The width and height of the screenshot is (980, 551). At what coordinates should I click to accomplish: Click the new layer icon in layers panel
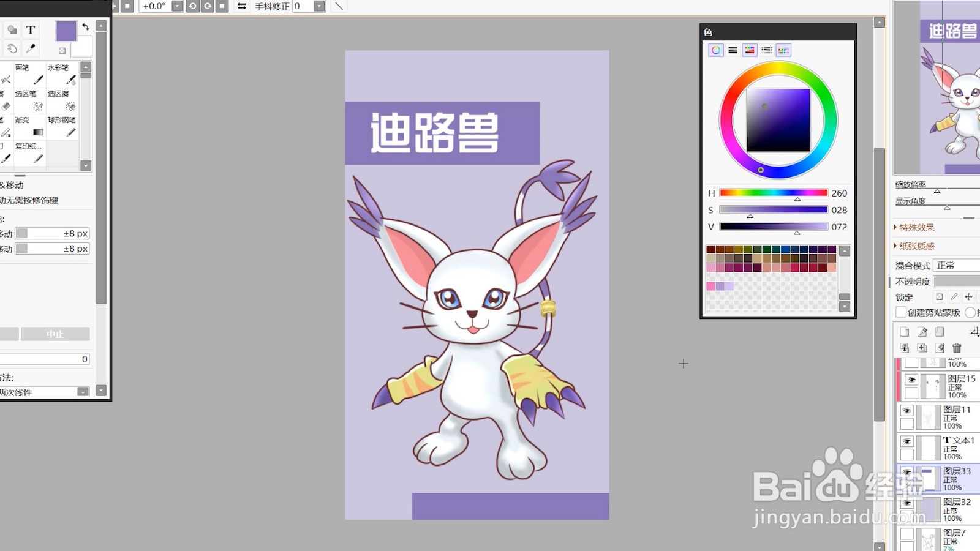[x=904, y=331]
